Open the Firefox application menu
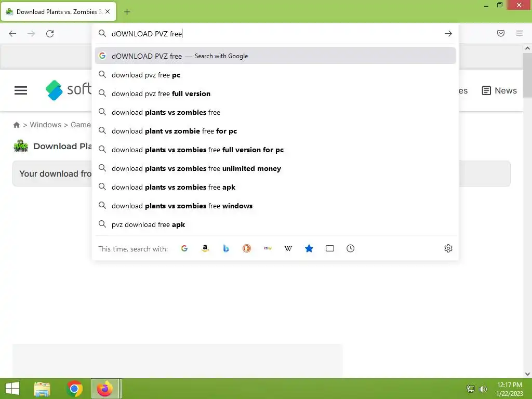Viewport: 532px width, 399px height. click(520, 33)
